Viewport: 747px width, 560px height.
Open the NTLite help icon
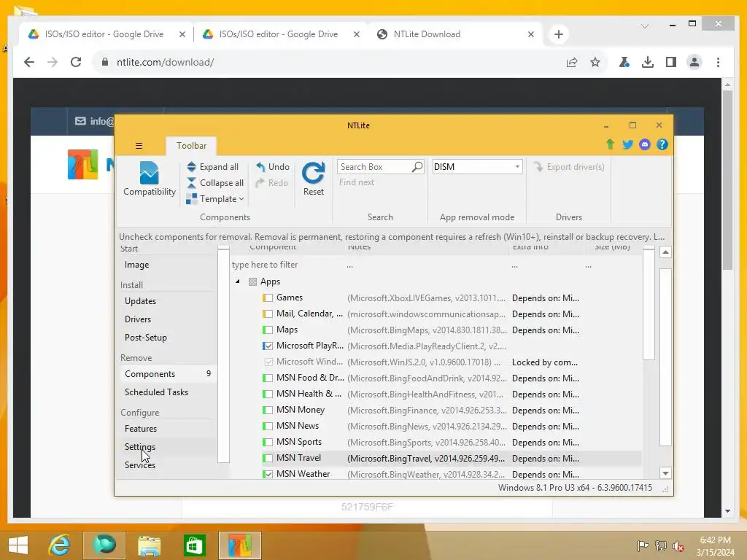pos(662,144)
